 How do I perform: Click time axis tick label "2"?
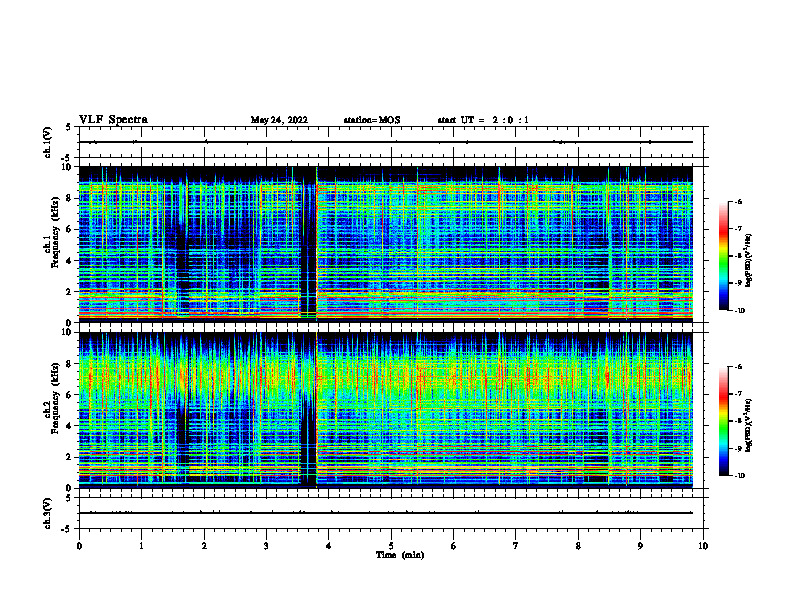pos(204,546)
